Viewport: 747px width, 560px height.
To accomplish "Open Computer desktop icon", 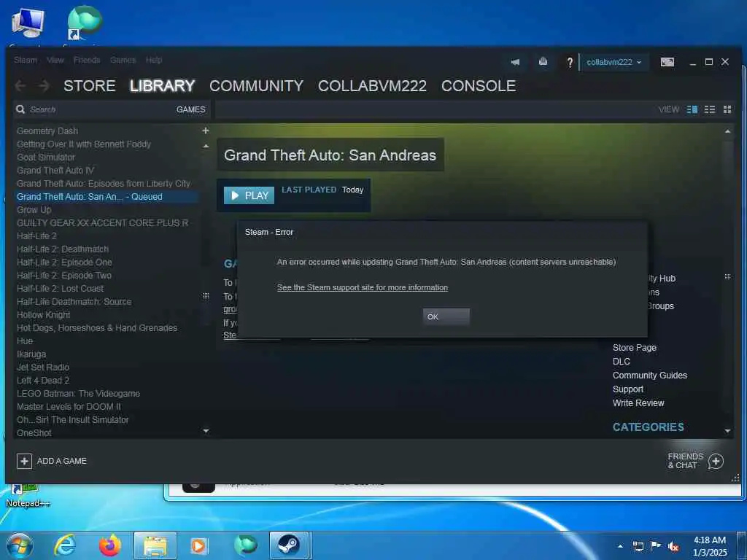I will pyautogui.click(x=28, y=23).
